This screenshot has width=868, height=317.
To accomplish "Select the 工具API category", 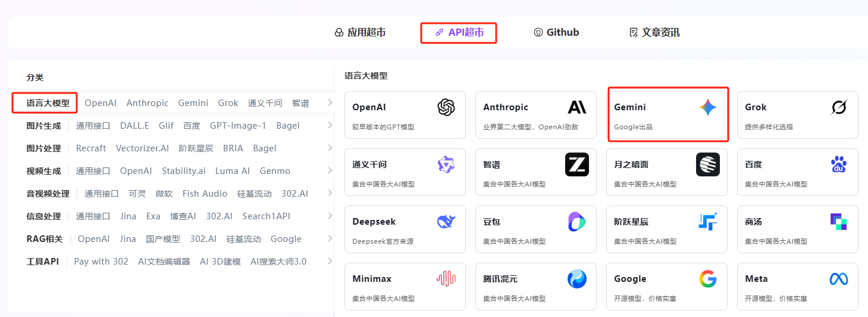I will click(x=43, y=262).
